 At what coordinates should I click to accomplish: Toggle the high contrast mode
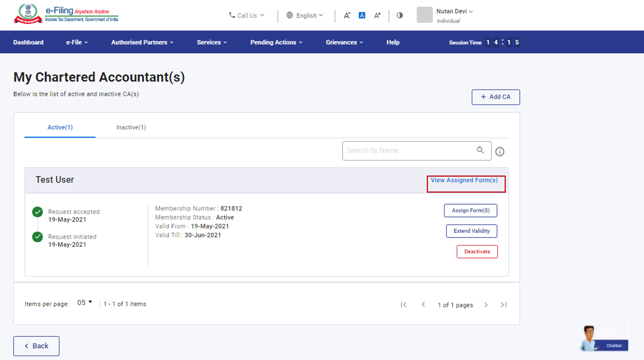coord(399,15)
